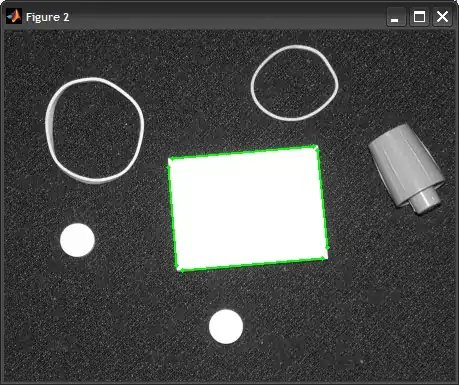459x385 pixels.
Task: Click the green top edge of rectangle
Action: (243, 153)
